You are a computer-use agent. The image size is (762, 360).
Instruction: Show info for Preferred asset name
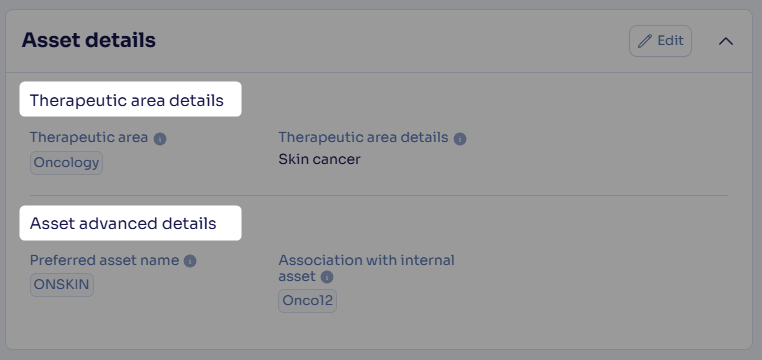click(190, 261)
